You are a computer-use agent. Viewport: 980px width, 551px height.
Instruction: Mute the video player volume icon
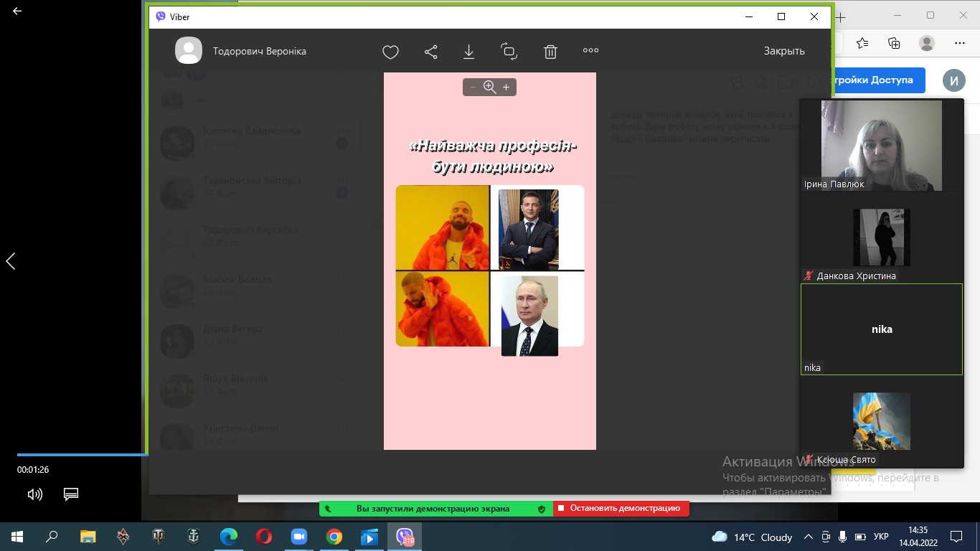click(34, 494)
